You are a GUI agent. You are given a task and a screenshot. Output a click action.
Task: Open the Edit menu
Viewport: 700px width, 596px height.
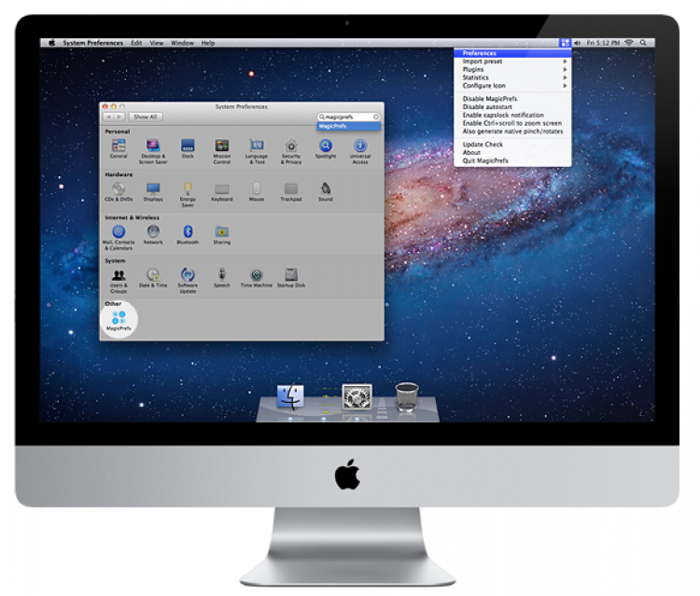(136, 43)
